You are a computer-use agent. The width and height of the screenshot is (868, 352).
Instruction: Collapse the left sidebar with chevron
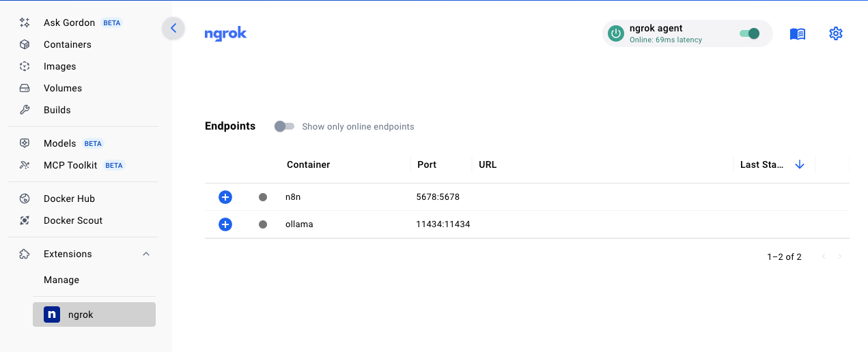click(173, 28)
